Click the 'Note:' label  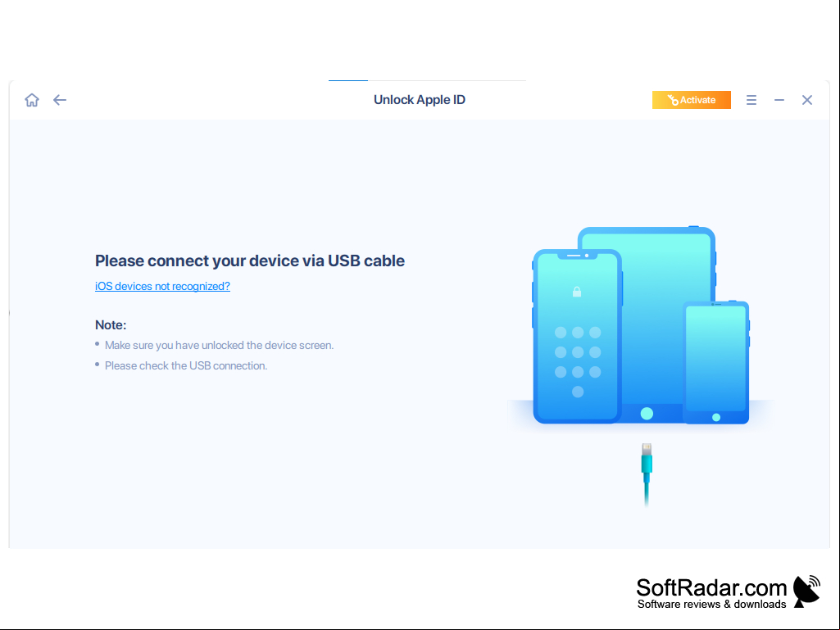[x=111, y=325]
